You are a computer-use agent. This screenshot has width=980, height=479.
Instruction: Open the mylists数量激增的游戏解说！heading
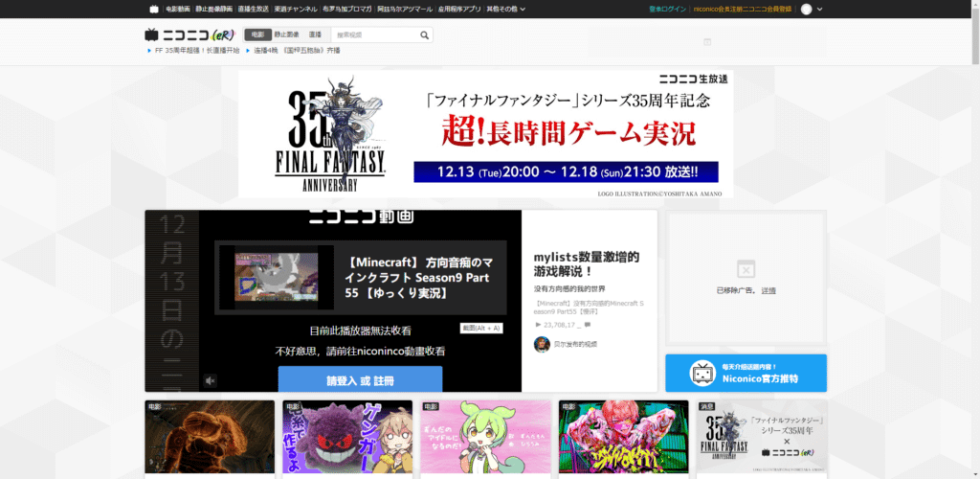click(587, 263)
